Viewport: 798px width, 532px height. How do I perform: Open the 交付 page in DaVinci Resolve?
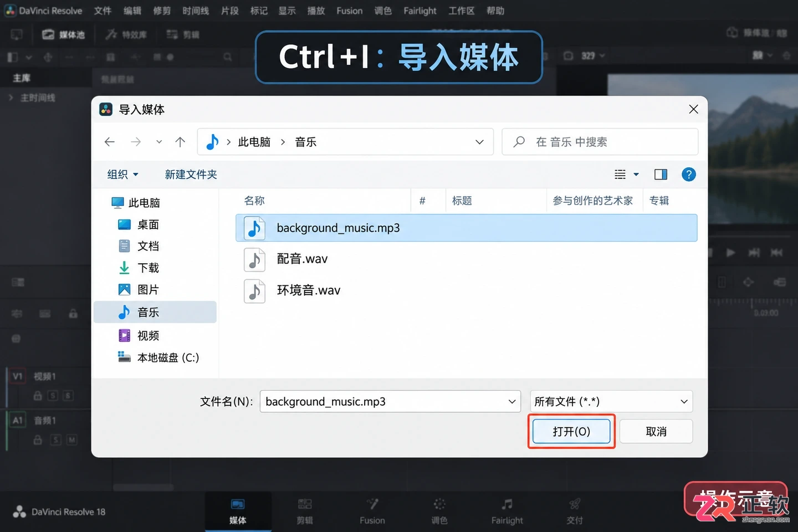pos(575,511)
